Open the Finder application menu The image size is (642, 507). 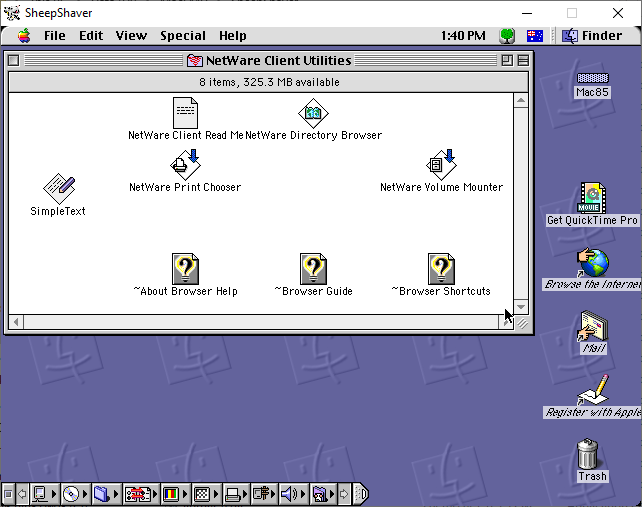pyautogui.click(x=592, y=36)
